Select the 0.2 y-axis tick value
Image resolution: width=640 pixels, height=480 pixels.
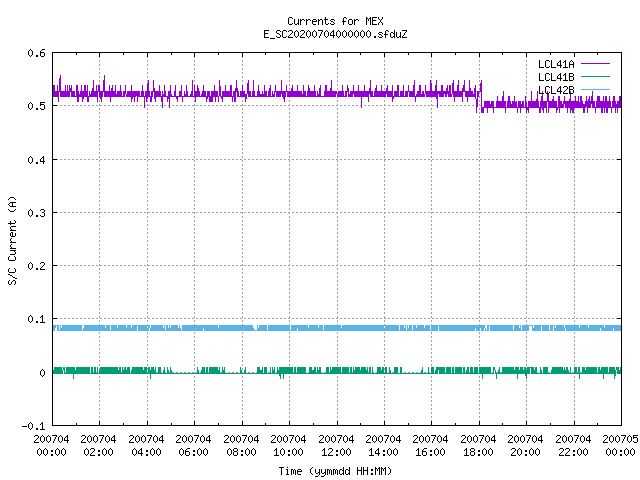[36, 266]
